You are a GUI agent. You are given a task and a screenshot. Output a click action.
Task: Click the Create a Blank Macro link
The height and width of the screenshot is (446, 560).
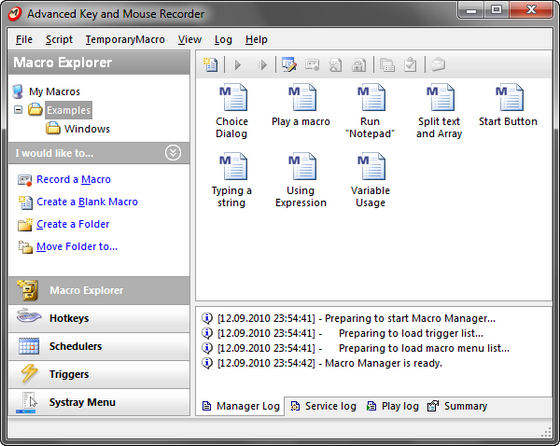pyautogui.click(x=87, y=202)
